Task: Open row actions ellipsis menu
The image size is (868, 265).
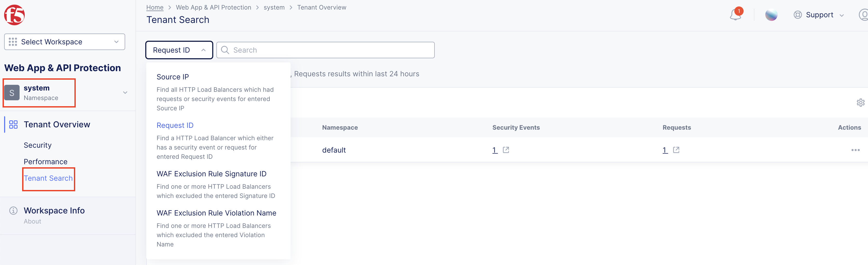Action: tap(855, 150)
